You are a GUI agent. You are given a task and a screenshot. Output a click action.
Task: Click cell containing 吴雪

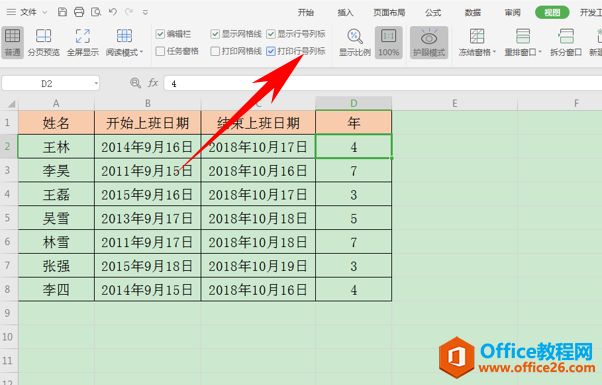click(56, 218)
